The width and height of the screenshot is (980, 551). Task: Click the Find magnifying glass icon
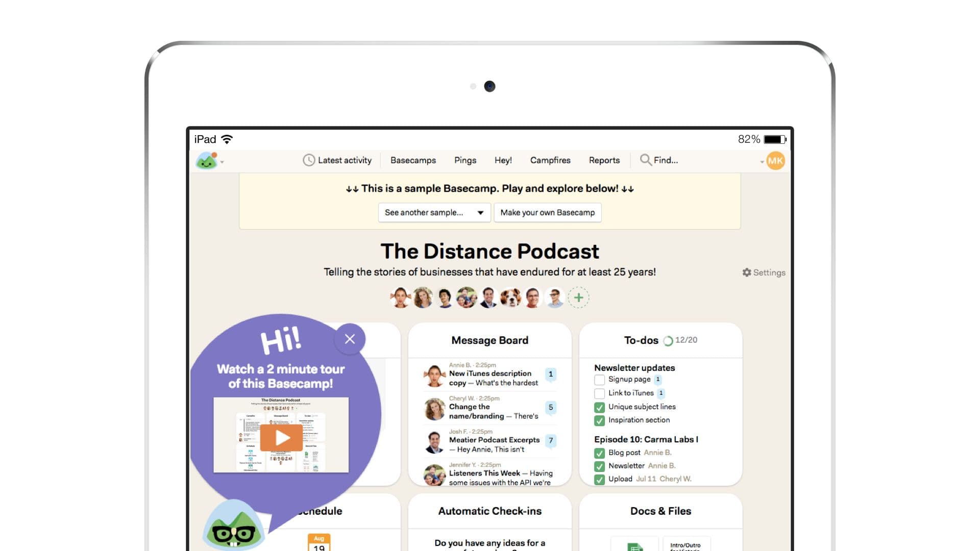pos(645,160)
